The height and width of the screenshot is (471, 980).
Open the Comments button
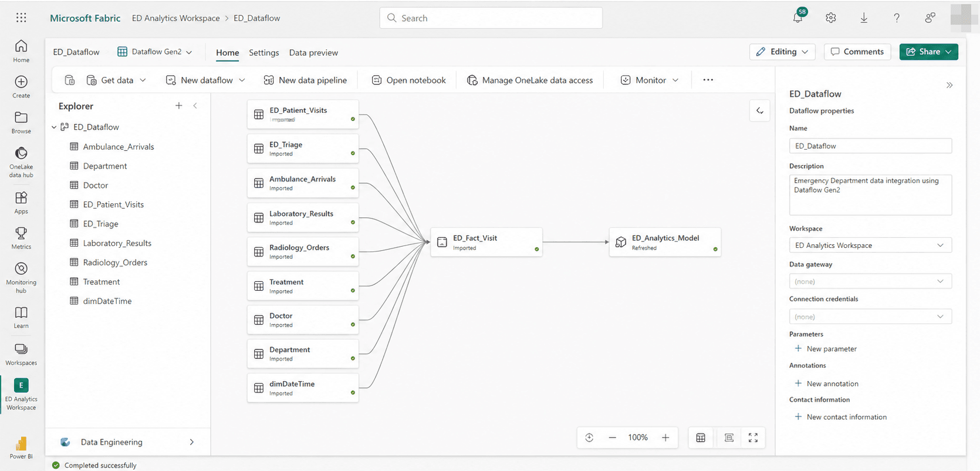tap(857, 52)
